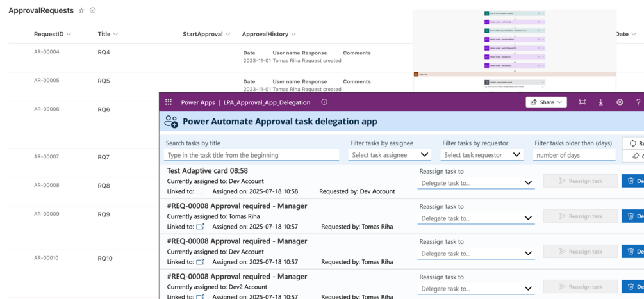Click Reassign task button for Dev2 Account task

[581, 287]
